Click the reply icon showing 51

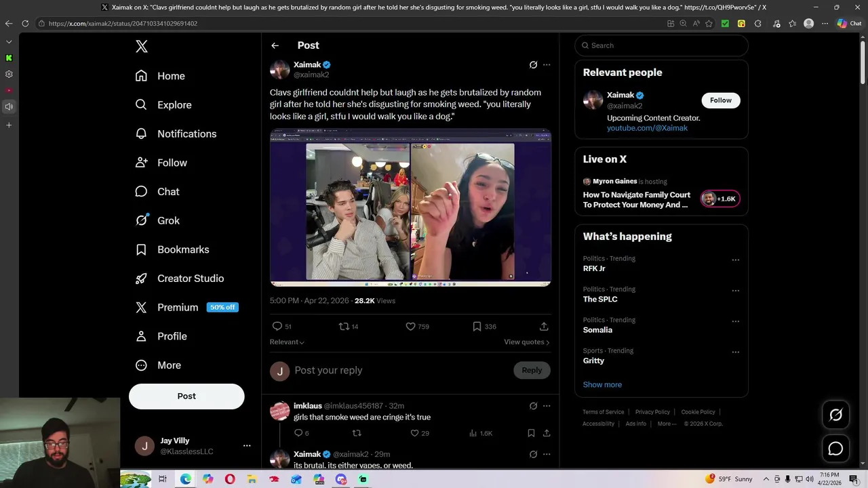click(x=277, y=327)
